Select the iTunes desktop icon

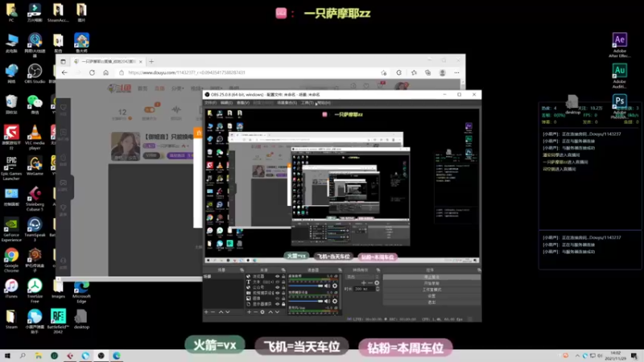pyautogui.click(x=11, y=289)
